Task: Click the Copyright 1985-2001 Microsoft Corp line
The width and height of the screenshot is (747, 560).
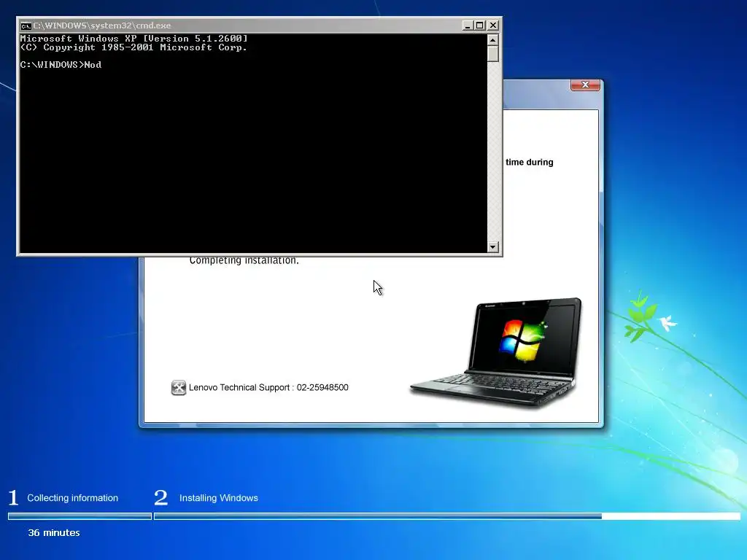Action: 134,47
